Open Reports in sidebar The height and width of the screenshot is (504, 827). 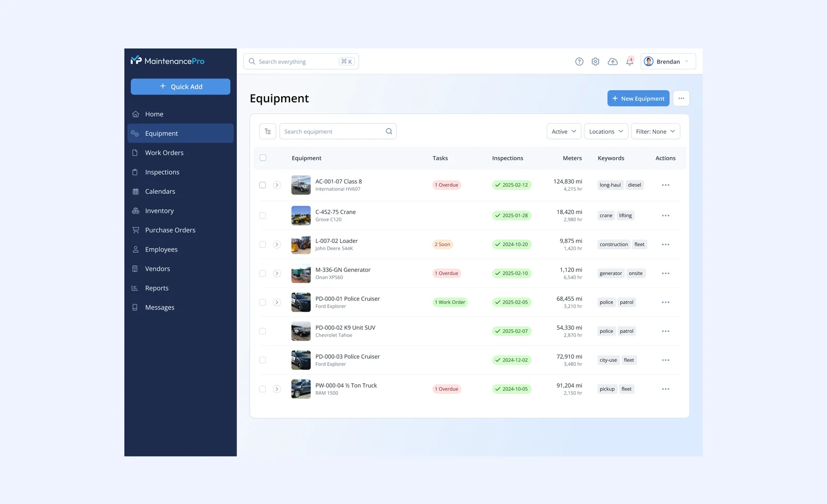(x=180, y=288)
